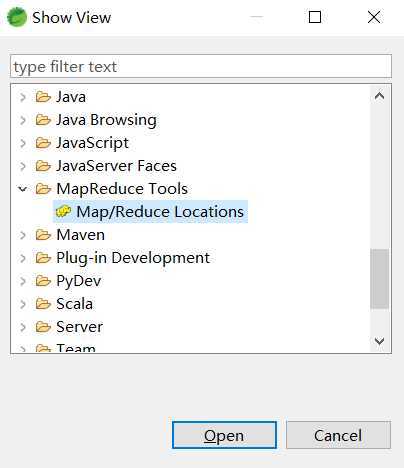Click the Scala folder icon

click(x=43, y=304)
